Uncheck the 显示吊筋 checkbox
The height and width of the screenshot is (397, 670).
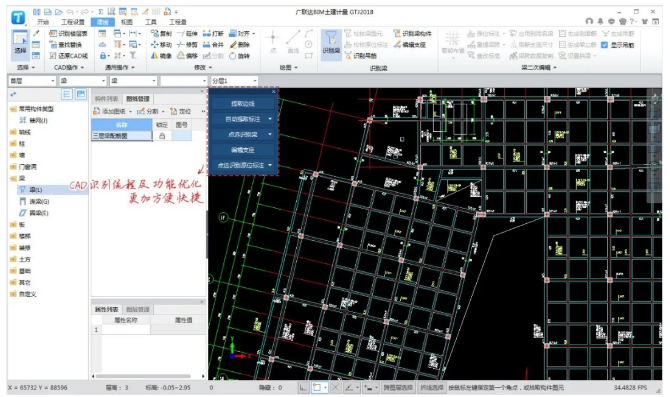pyautogui.click(x=605, y=45)
